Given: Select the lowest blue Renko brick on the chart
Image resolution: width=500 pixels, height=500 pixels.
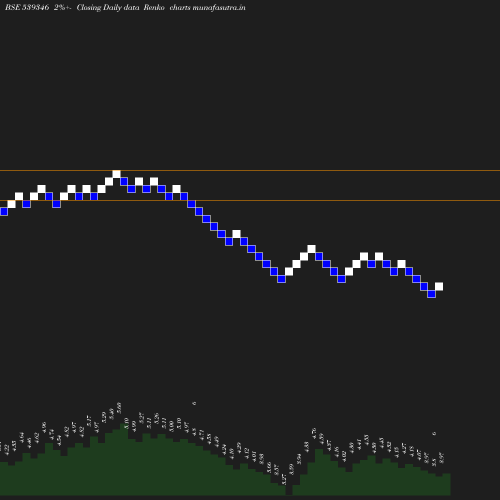Looking at the screenshot, I should pyautogui.click(x=431, y=294).
